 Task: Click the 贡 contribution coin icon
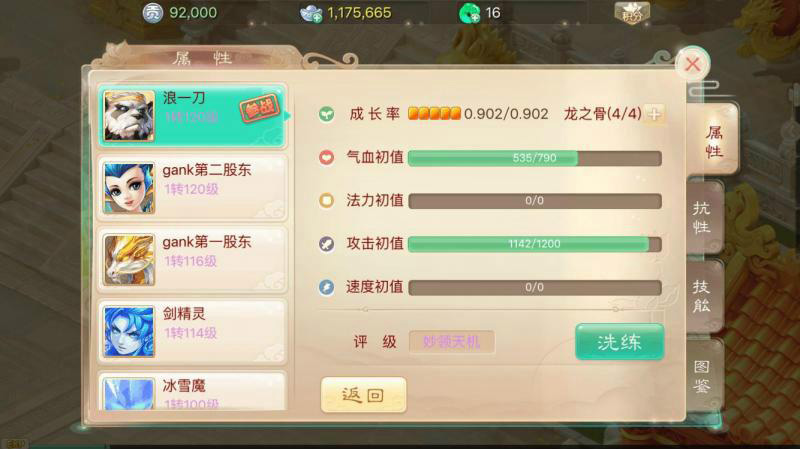(x=153, y=13)
